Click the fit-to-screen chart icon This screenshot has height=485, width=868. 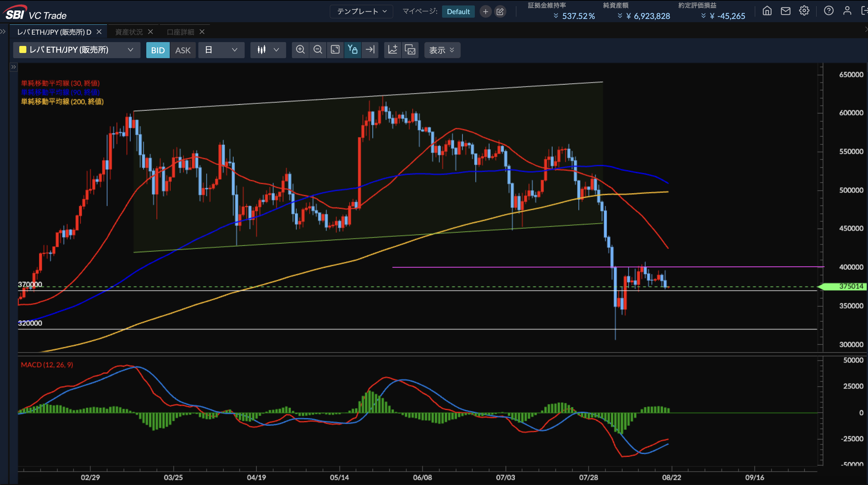335,50
